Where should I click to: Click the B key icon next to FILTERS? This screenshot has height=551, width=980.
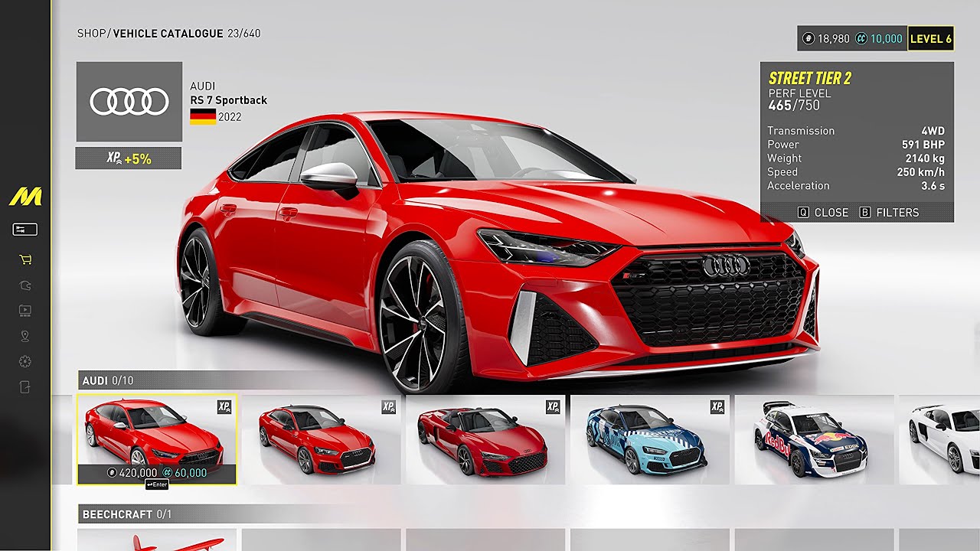[865, 213]
